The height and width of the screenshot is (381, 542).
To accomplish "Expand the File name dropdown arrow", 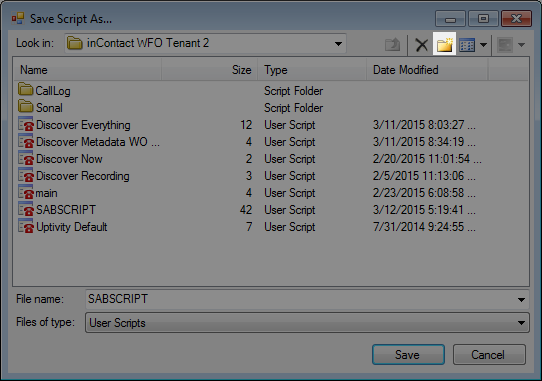I will [x=521, y=299].
